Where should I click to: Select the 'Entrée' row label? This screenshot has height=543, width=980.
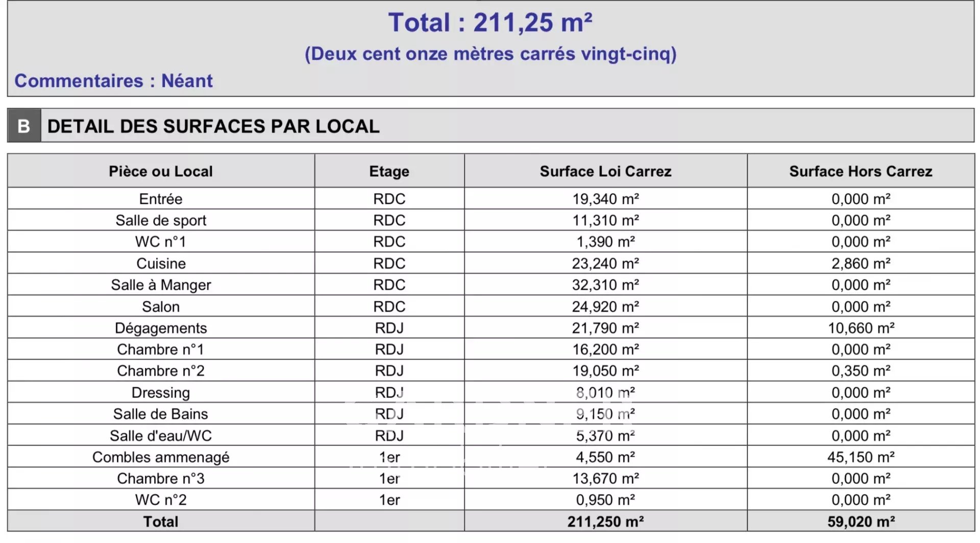click(x=161, y=199)
